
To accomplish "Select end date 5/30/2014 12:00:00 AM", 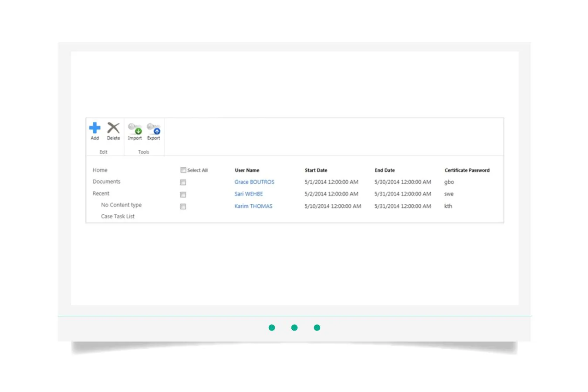I will (x=403, y=182).
